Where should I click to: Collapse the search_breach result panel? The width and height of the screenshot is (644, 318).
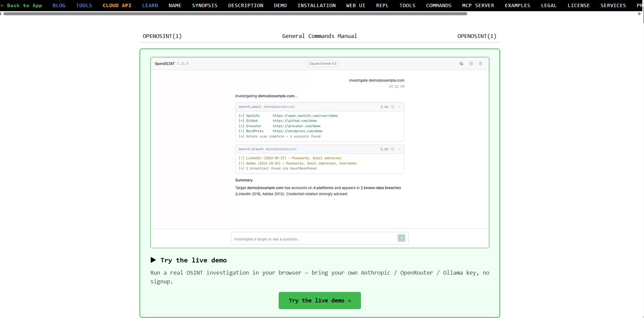399,149
